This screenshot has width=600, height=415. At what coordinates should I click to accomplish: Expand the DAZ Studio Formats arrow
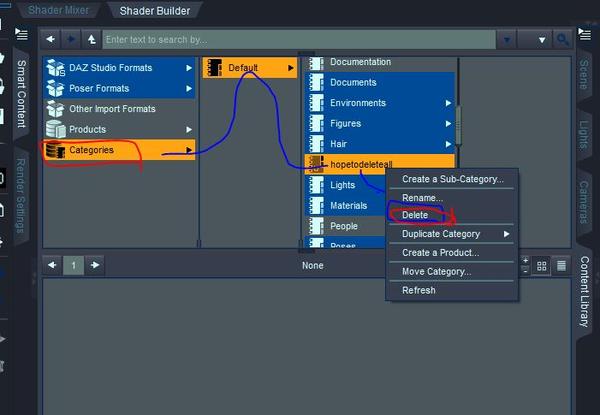pyautogui.click(x=189, y=68)
